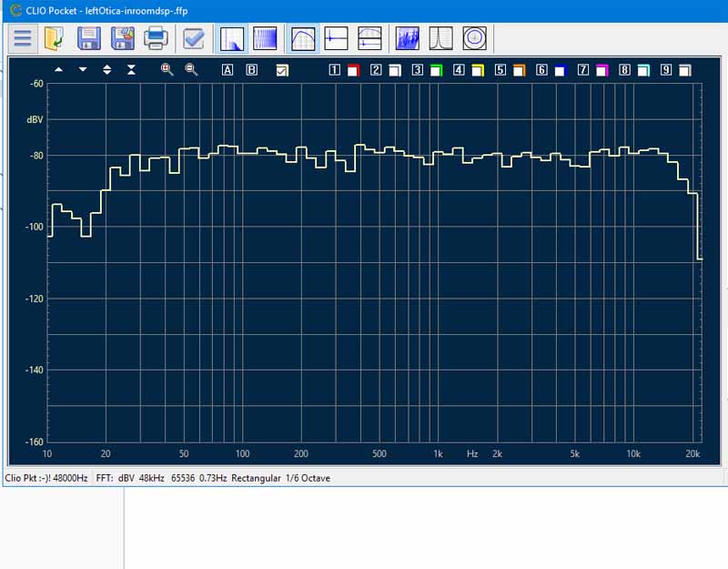Select overlay slot number 1
The width and height of the screenshot is (728, 569).
coord(335,70)
